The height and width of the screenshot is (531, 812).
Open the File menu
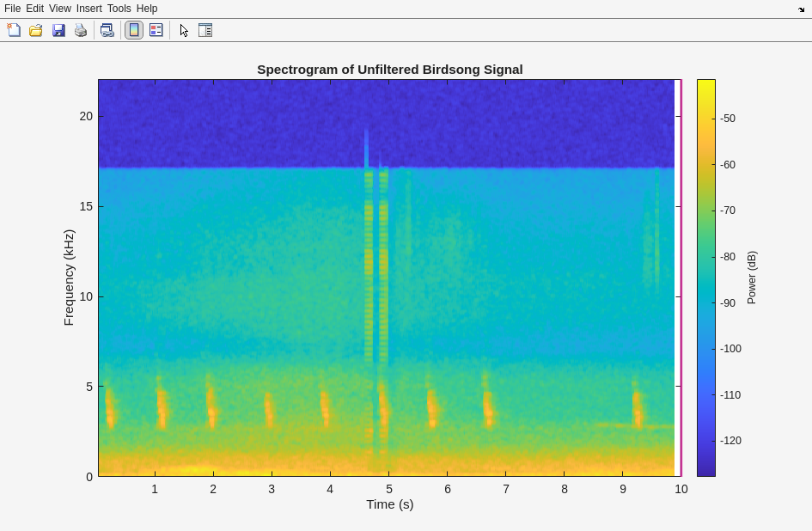pyautogui.click(x=12, y=9)
